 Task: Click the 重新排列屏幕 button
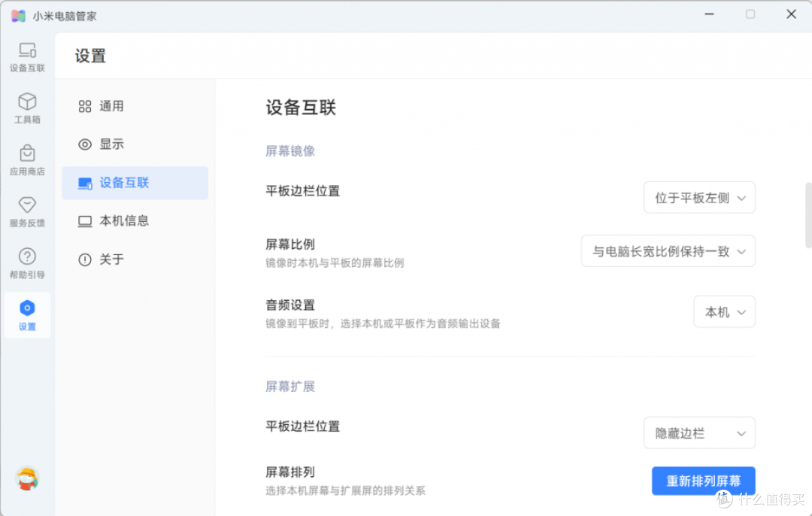click(703, 481)
